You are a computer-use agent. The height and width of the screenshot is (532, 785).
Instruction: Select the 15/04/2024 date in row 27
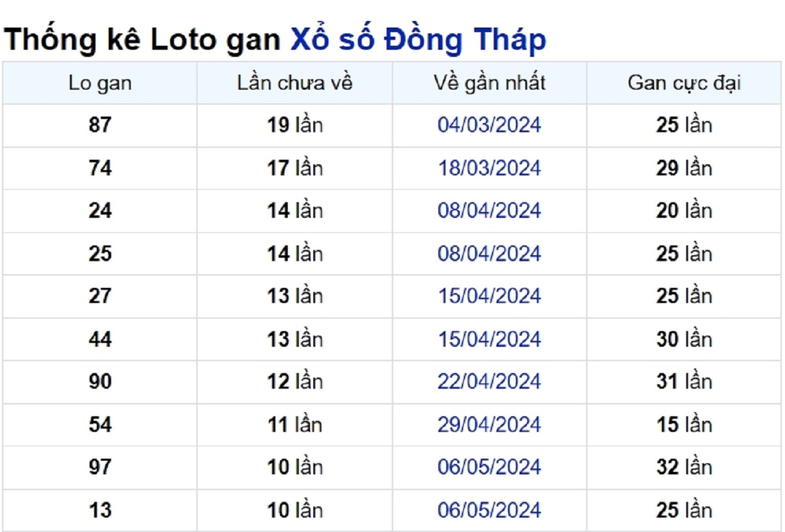tap(489, 296)
